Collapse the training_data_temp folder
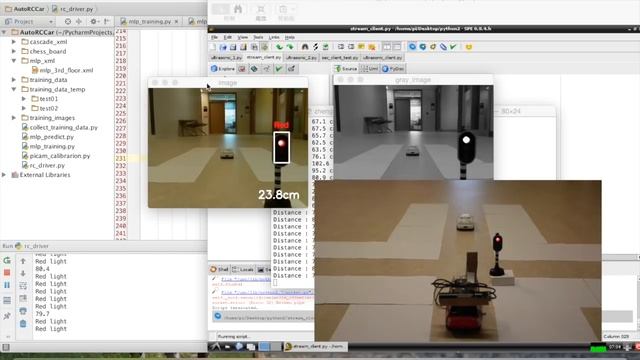Image resolution: width=640 pixels, height=360 pixels. [x=14, y=89]
